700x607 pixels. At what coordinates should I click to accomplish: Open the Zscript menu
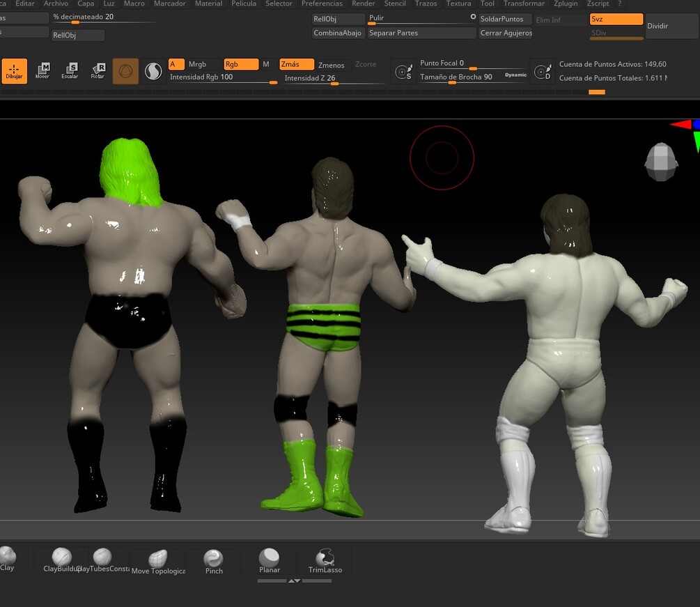pyautogui.click(x=598, y=3)
